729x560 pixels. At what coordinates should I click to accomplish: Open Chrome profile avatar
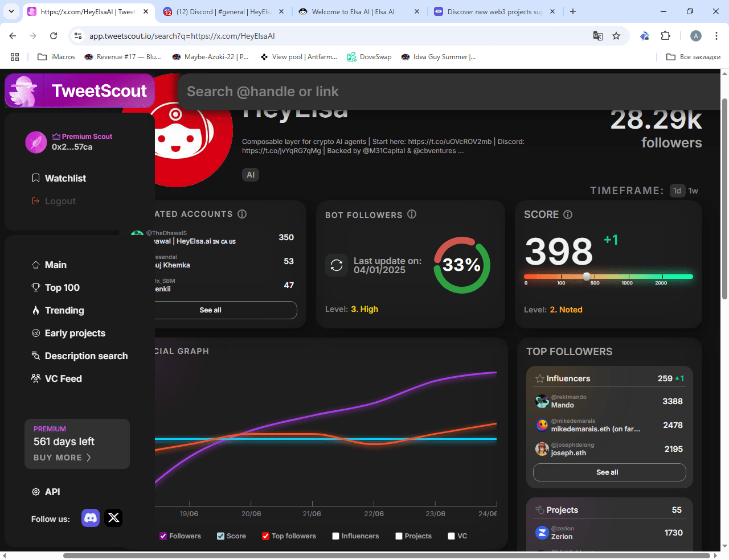coord(696,36)
